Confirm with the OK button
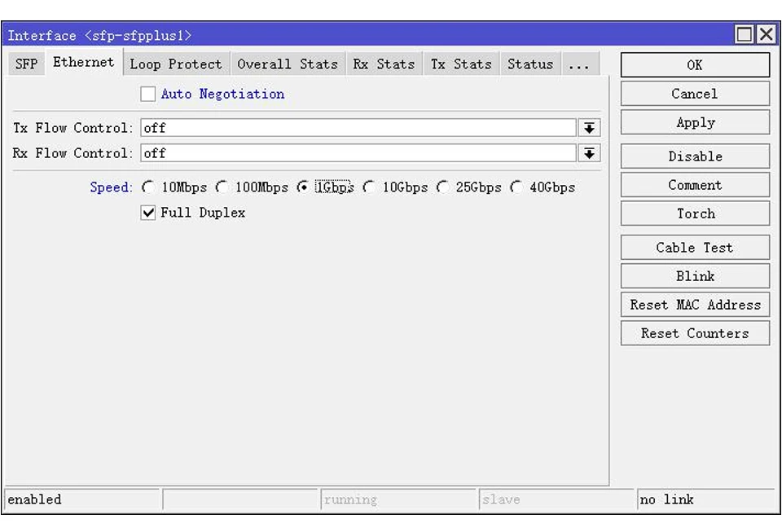 coord(695,65)
